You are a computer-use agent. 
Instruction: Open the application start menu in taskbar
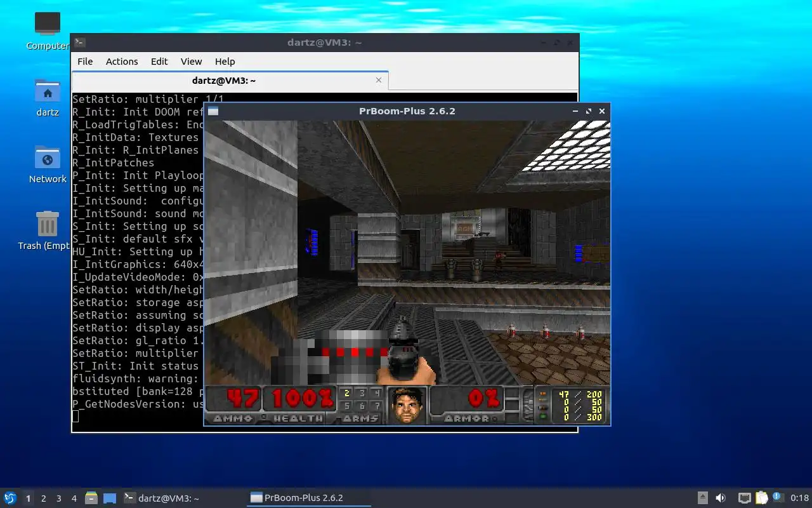pyautogui.click(x=10, y=498)
